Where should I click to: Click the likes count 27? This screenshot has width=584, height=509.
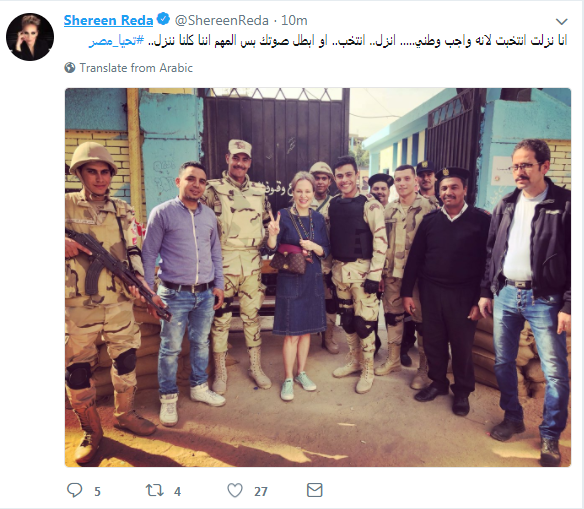(261, 491)
